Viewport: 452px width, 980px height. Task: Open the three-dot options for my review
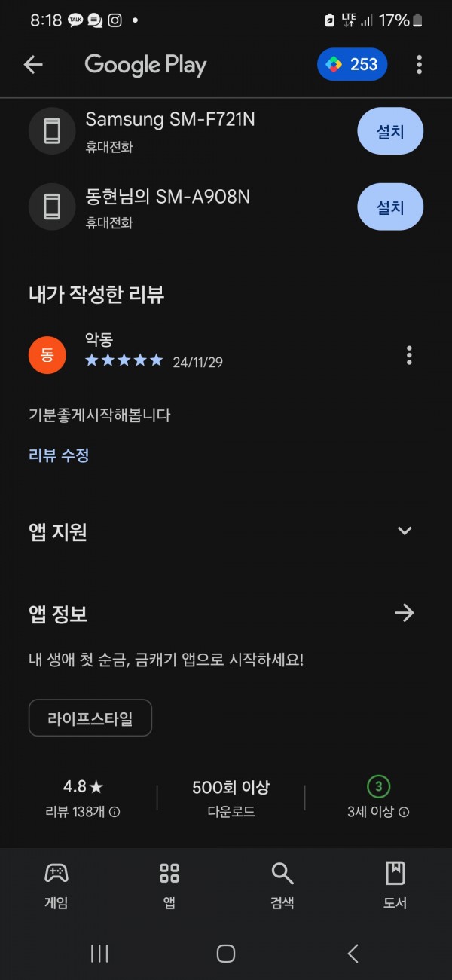[409, 354]
